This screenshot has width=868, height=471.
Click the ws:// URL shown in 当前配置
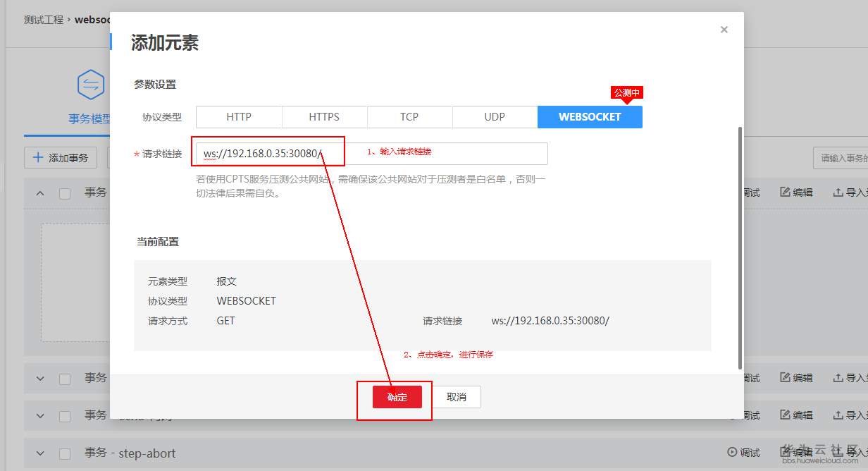tap(550, 320)
